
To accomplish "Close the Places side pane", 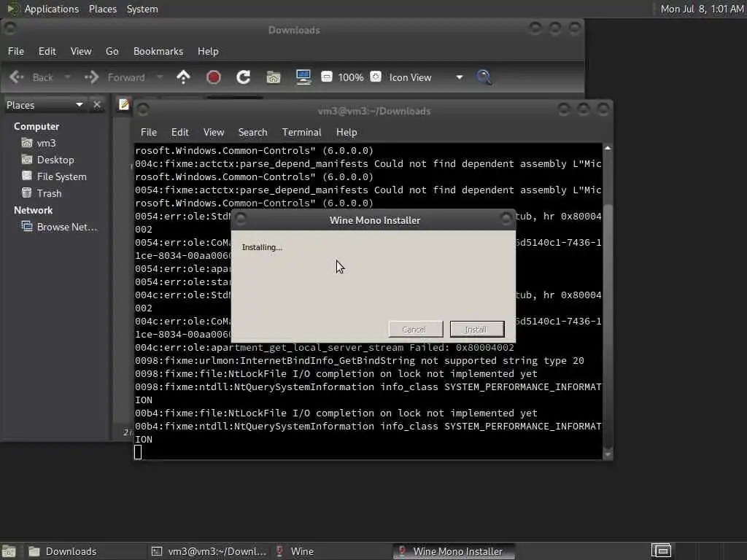I will pyautogui.click(x=97, y=105).
